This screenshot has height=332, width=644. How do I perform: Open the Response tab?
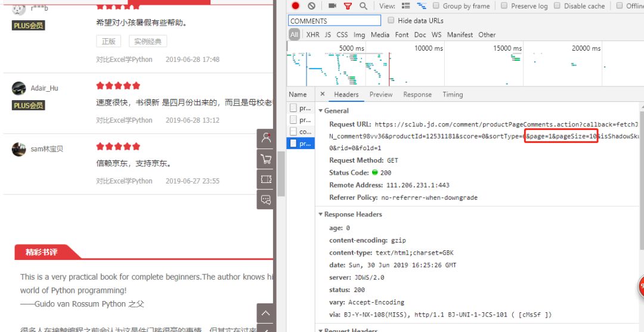[417, 94]
